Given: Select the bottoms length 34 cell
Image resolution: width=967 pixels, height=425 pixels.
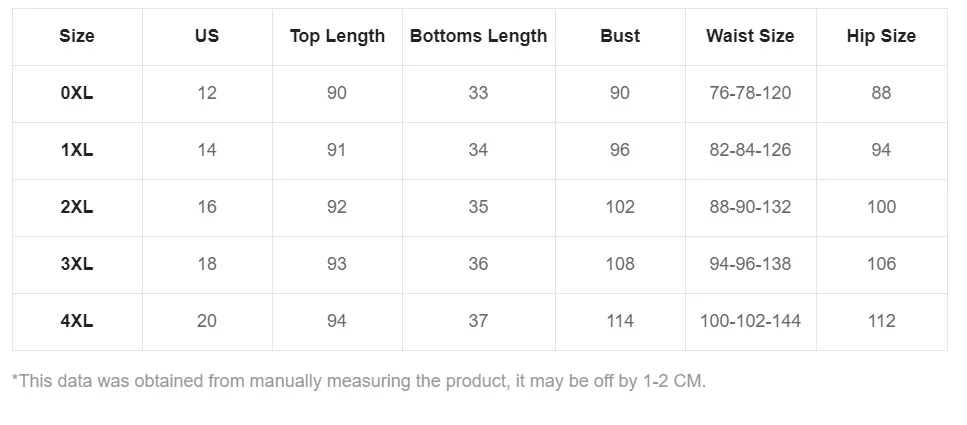Looking at the screenshot, I should click(478, 150).
